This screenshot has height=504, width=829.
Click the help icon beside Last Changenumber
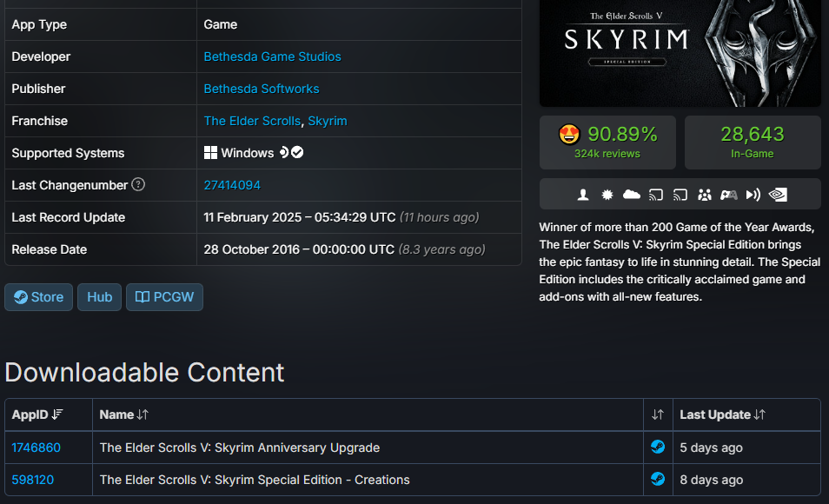(x=138, y=184)
